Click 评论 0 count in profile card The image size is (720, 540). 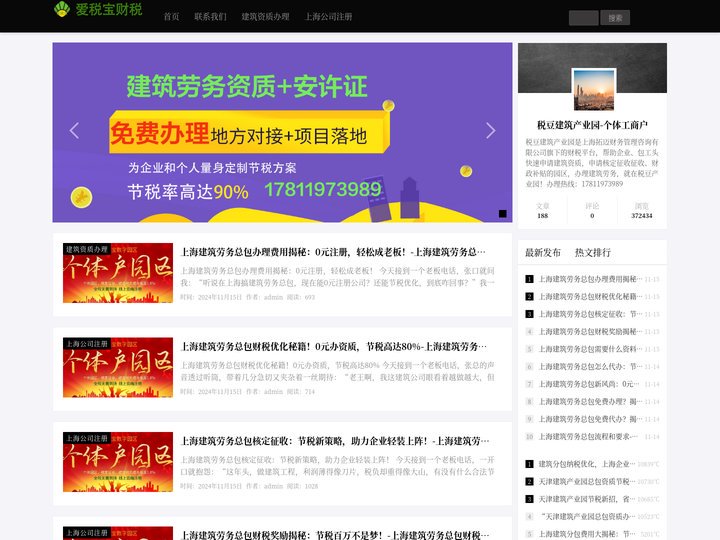[x=592, y=211]
